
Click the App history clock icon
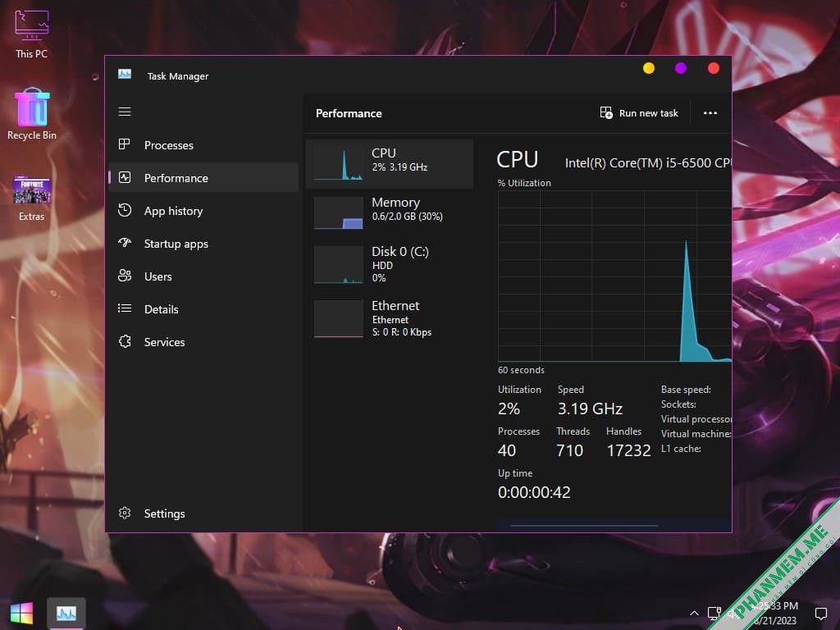click(x=125, y=210)
